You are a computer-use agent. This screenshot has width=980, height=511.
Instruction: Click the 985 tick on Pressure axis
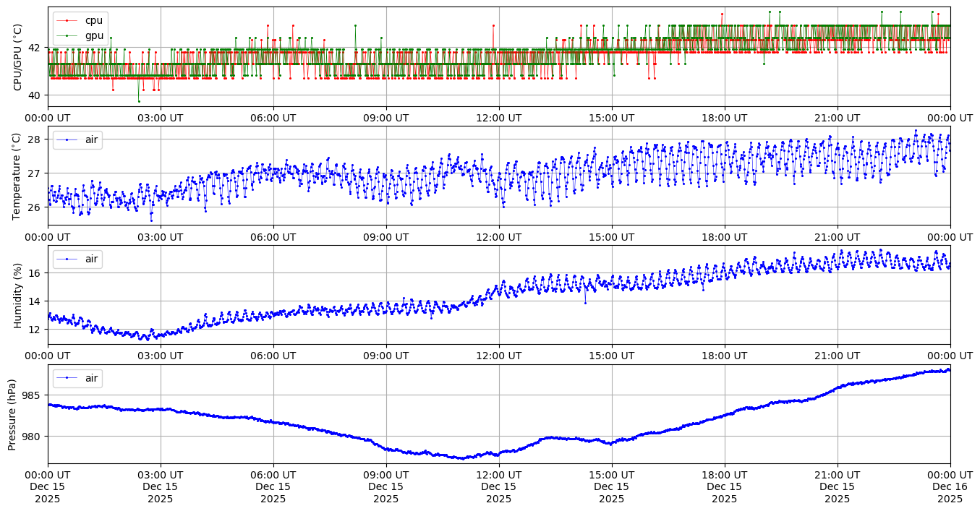click(33, 395)
